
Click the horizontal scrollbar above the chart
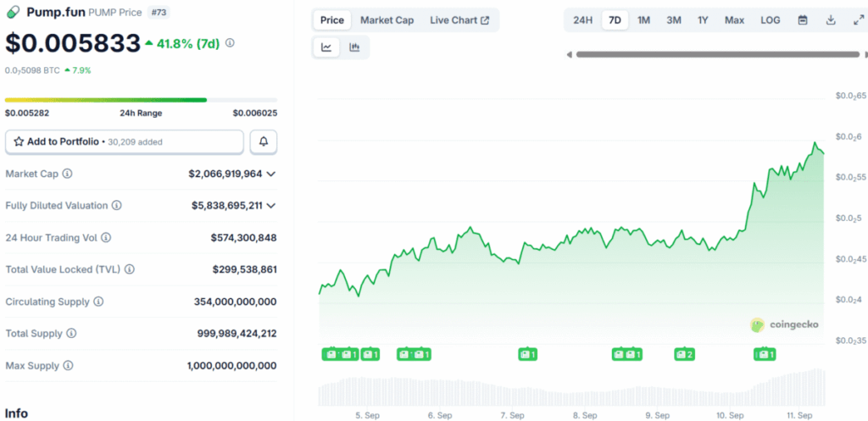[x=717, y=55]
